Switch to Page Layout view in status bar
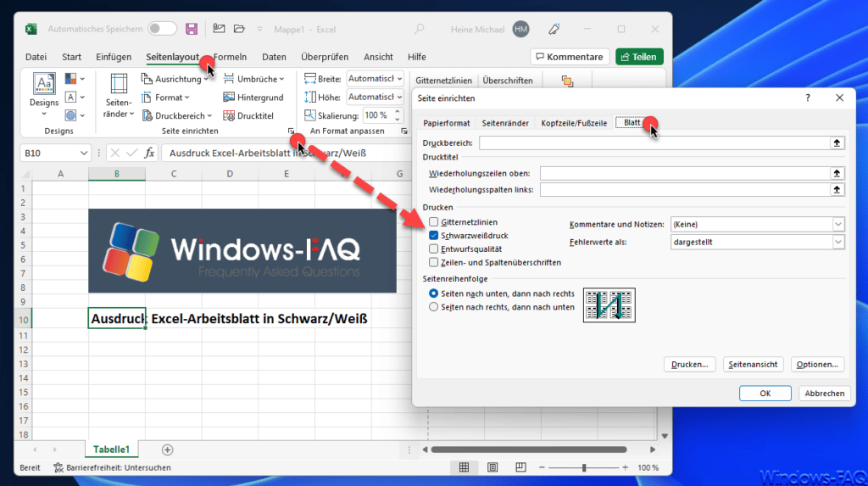868x486 pixels. pos(492,467)
